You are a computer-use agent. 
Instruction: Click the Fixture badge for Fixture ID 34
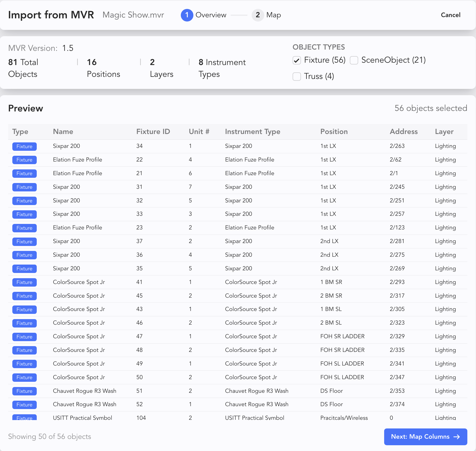24,146
